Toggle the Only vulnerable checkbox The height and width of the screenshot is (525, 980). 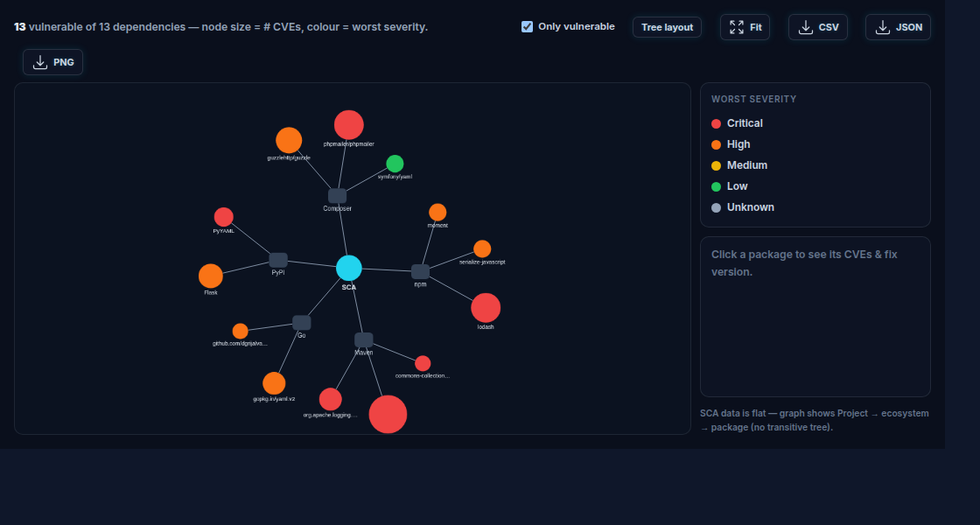coord(527,27)
